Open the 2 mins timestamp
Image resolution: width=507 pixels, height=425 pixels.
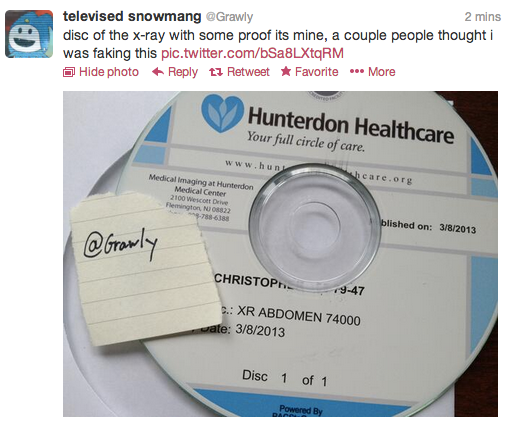pyautogui.click(x=483, y=17)
